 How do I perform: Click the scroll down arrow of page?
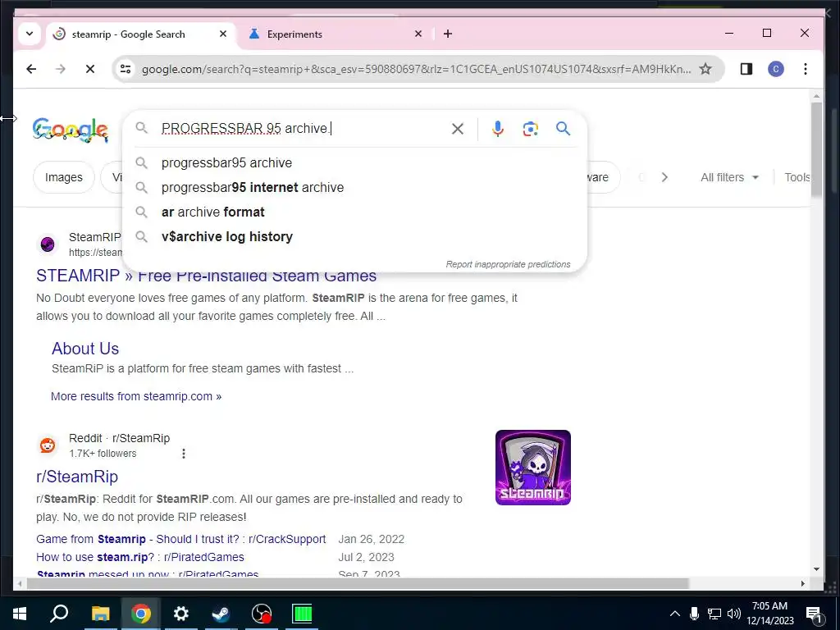(x=816, y=569)
